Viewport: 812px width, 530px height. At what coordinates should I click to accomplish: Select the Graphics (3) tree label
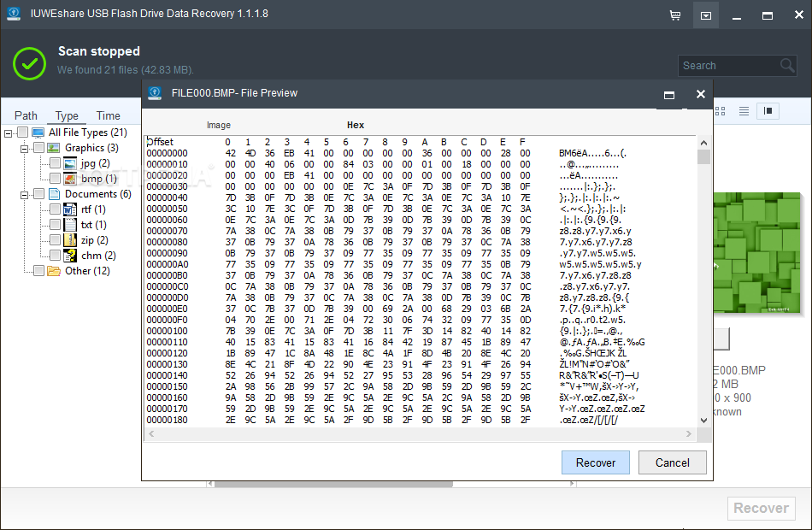coord(91,148)
